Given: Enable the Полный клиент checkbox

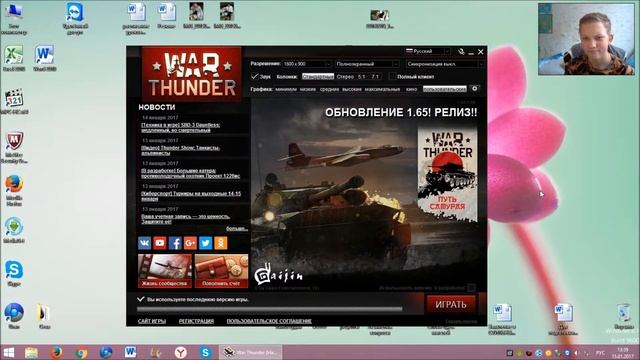Looking at the screenshot, I should coord(392,76).
